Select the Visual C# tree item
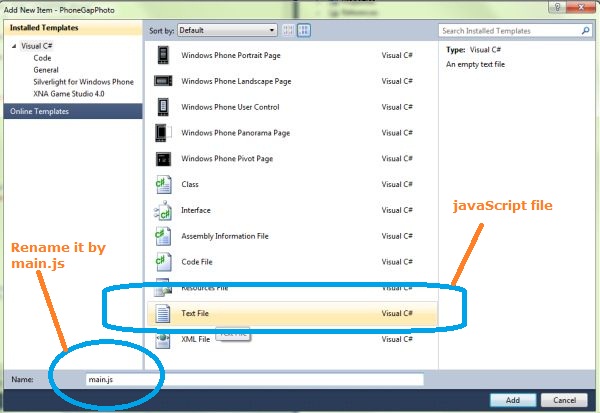 coord(36,46)
